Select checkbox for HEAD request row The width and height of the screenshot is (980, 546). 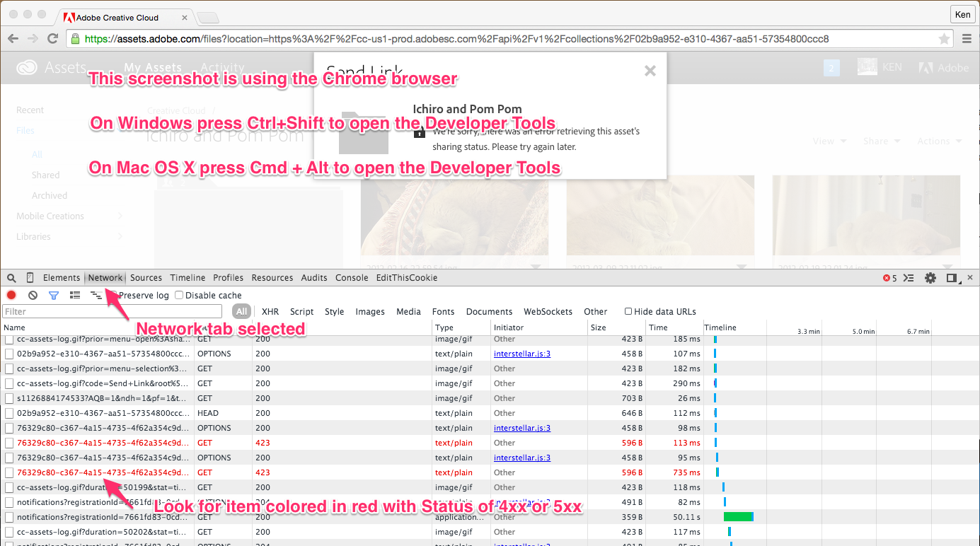pos(9,413)
